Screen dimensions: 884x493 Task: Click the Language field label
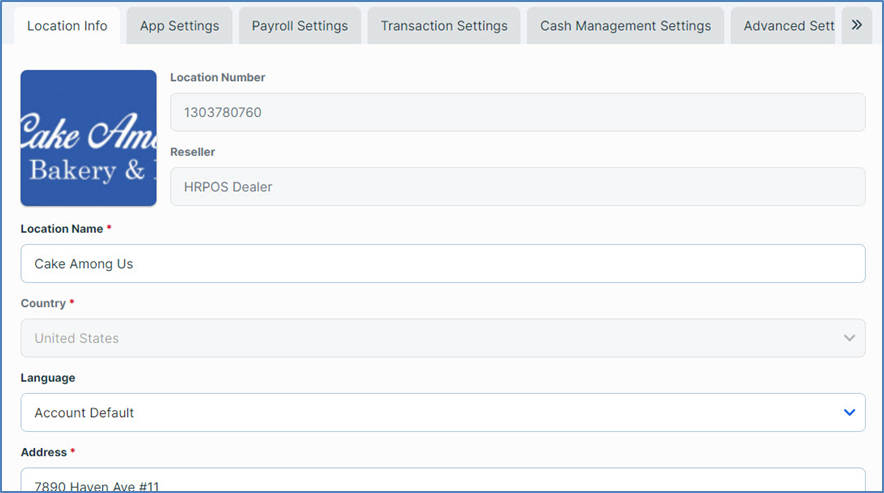coord(48,378)
